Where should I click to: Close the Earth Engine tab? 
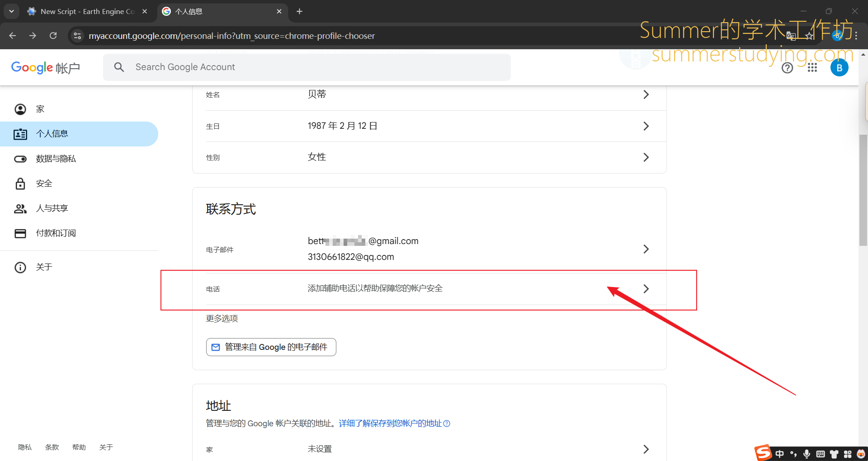(x=145, y=11)
